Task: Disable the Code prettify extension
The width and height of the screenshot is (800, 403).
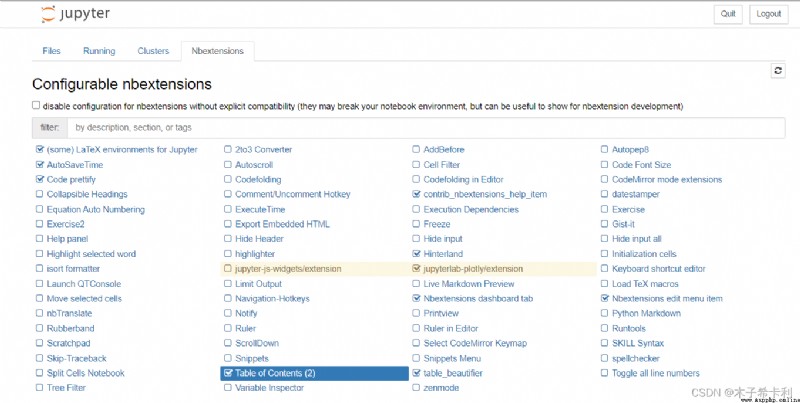Action: 40,179
